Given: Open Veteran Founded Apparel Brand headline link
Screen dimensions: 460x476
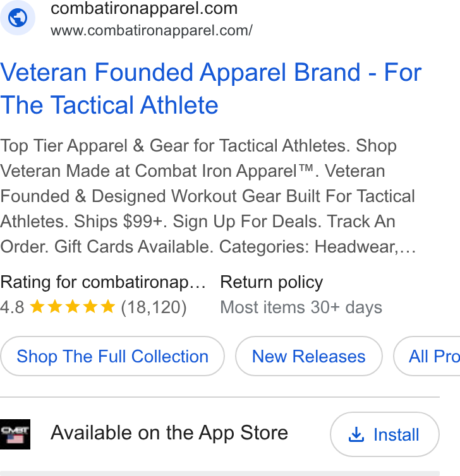Looking at the screenshot, I should pyautogui.click(x=211, y=88).
